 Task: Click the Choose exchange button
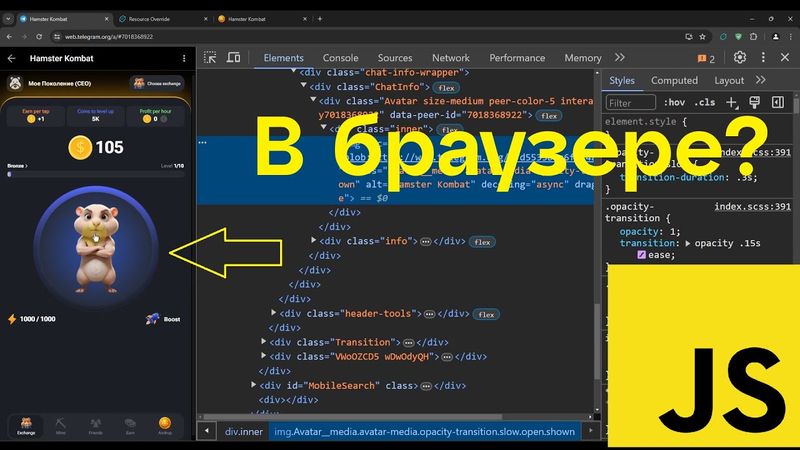[x=157, y=83]
